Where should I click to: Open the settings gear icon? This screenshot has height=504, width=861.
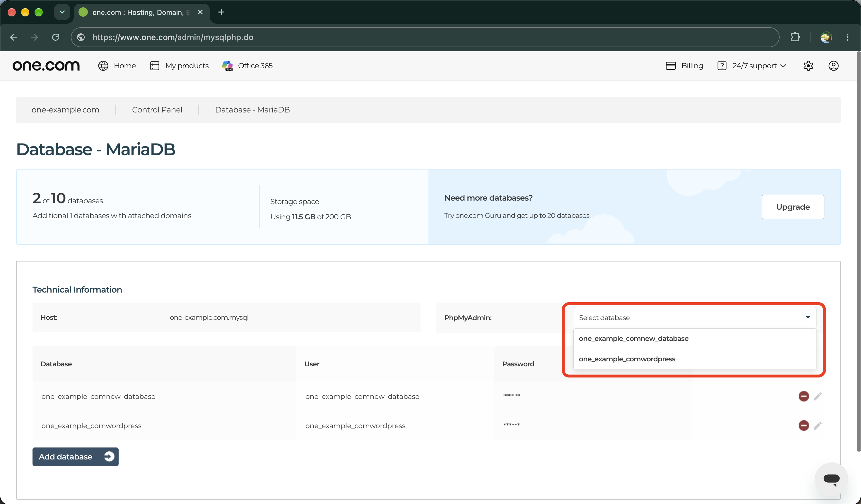[x=808, y=66]
